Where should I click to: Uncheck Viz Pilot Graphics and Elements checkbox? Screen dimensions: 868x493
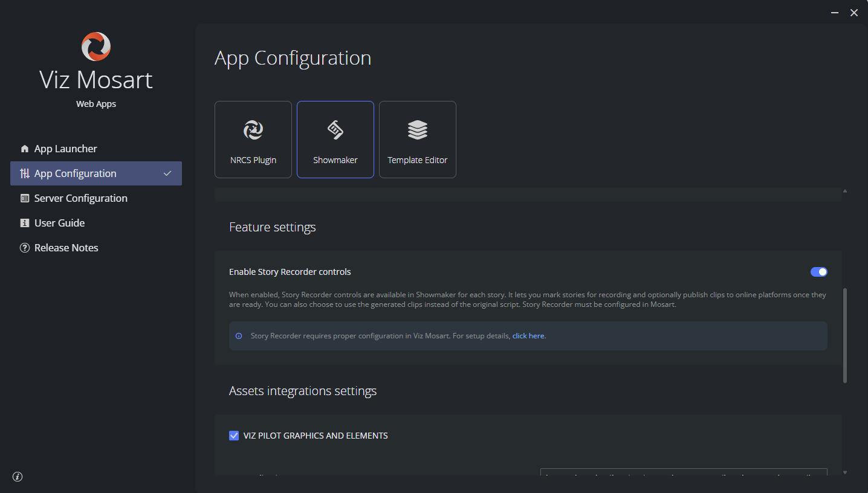[x=234, y=436]
